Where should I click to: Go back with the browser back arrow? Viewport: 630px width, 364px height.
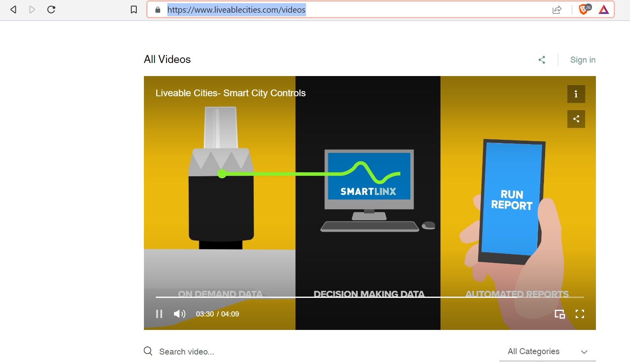click(x=13, y=10)
